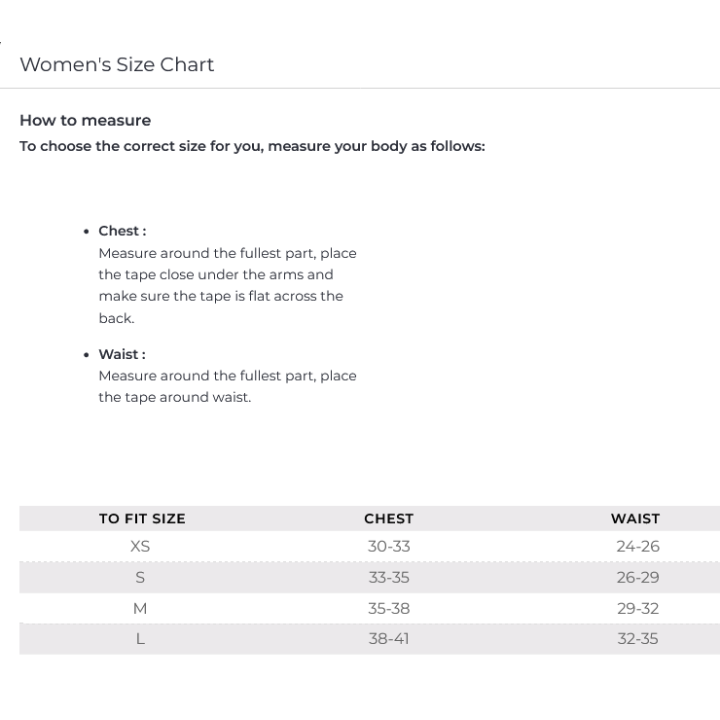Click the How to measure heading
Viewport: 720px width, 720px height.
[x=85, y=120]
